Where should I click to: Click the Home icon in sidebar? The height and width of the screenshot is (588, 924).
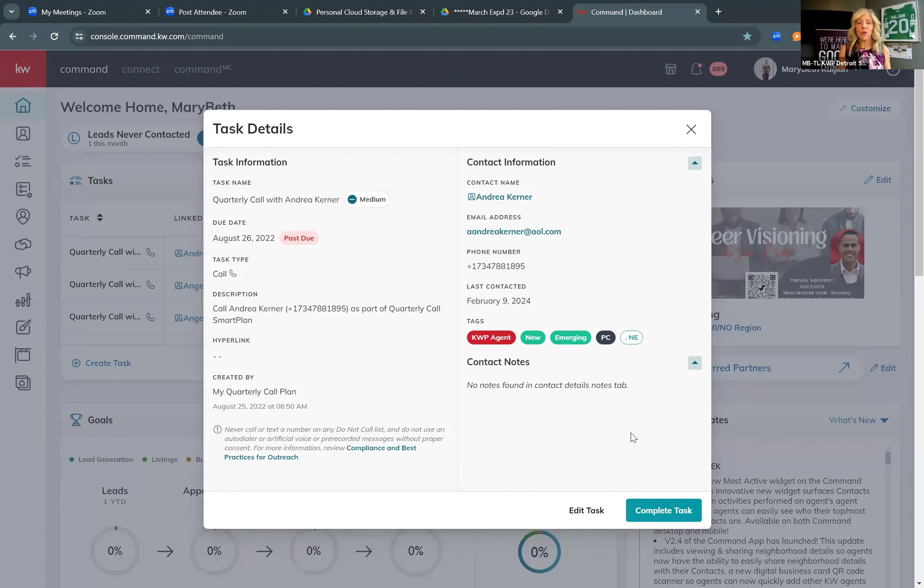23,105
